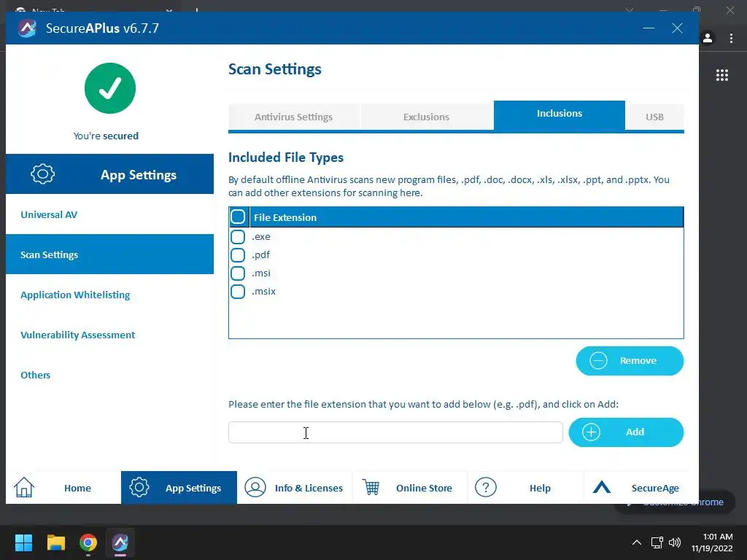
Task: Click the Home house icon in bottom bar
Action: [24, 488]
